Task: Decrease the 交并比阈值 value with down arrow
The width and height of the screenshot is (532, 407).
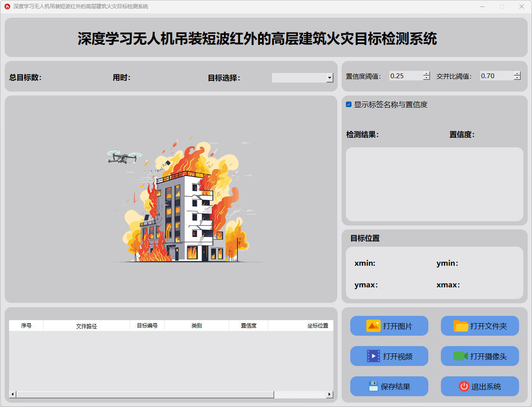Action: (517, 78)
